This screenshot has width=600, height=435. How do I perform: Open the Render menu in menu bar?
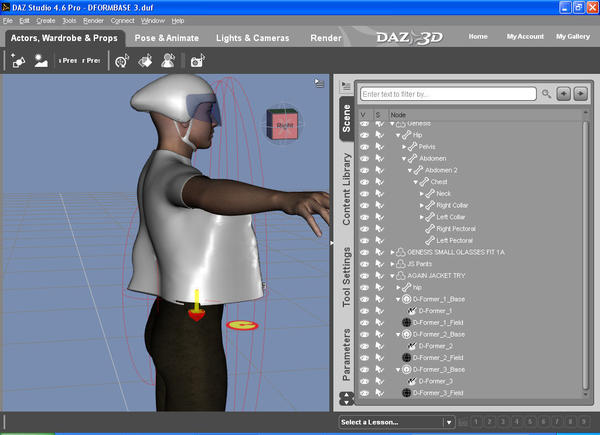pyautogui.click(x=93, y=21)
